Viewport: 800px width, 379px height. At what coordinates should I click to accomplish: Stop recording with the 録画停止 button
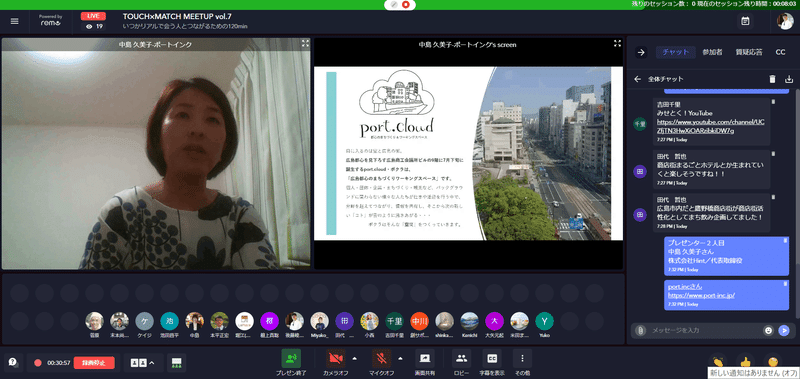[94, 363]
